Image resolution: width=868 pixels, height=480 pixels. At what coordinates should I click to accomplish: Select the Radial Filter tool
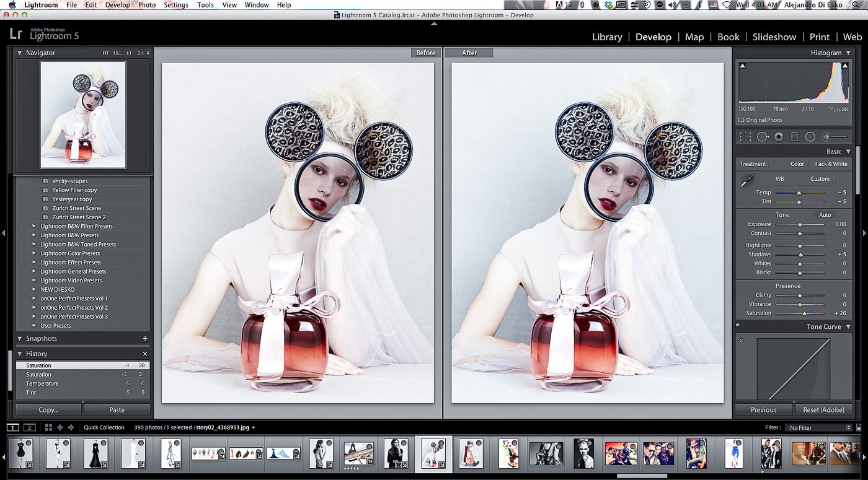tap(810, 137)
